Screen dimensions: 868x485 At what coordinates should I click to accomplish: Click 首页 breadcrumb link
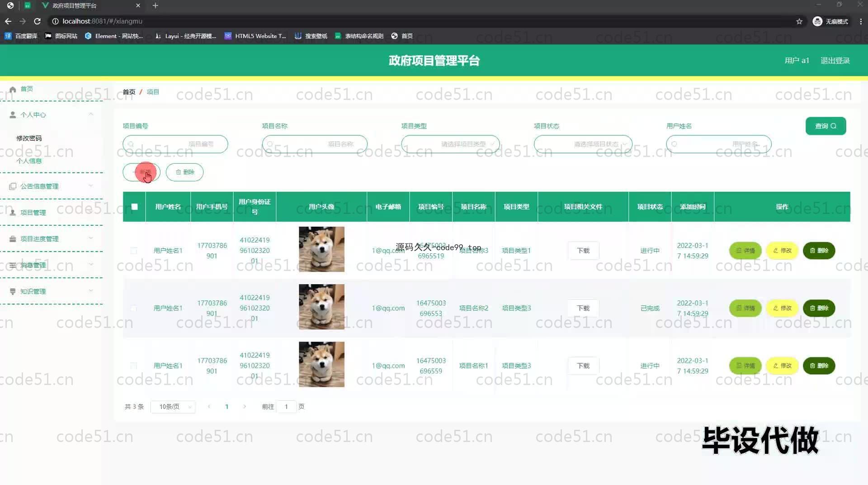pyautogui.click(x=129, y=92)
